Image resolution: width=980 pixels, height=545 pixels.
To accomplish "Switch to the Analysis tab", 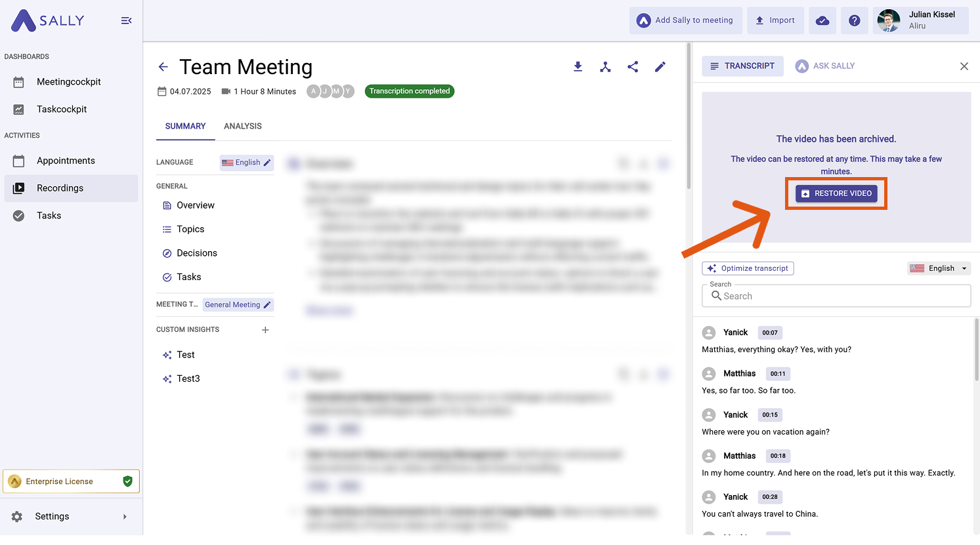I will [243, 126].
